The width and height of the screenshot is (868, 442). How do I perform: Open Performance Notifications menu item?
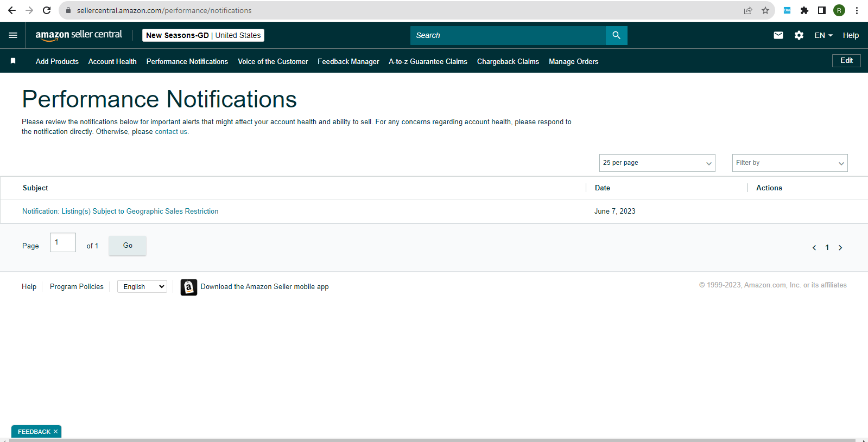pos(187,61)
